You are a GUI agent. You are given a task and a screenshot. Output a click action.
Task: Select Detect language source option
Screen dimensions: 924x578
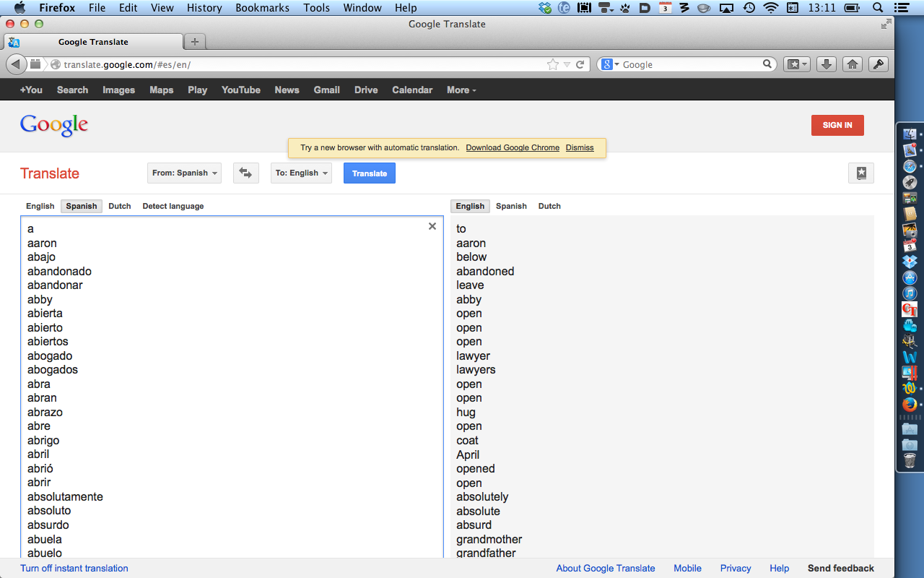pos(173,206)
